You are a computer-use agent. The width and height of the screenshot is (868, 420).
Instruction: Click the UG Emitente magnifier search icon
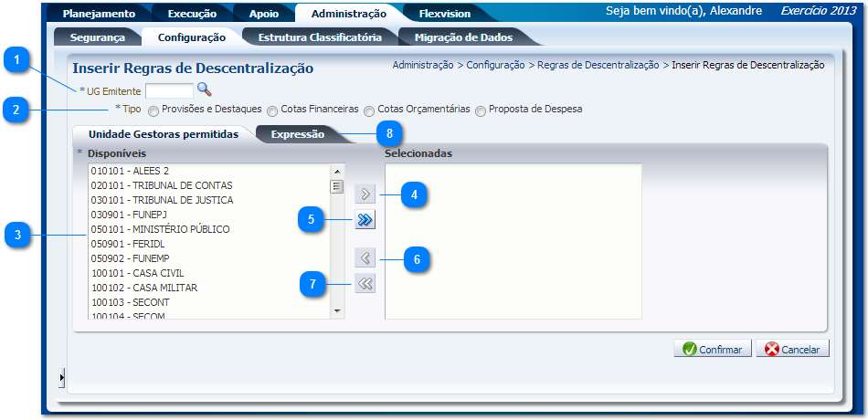205,89
